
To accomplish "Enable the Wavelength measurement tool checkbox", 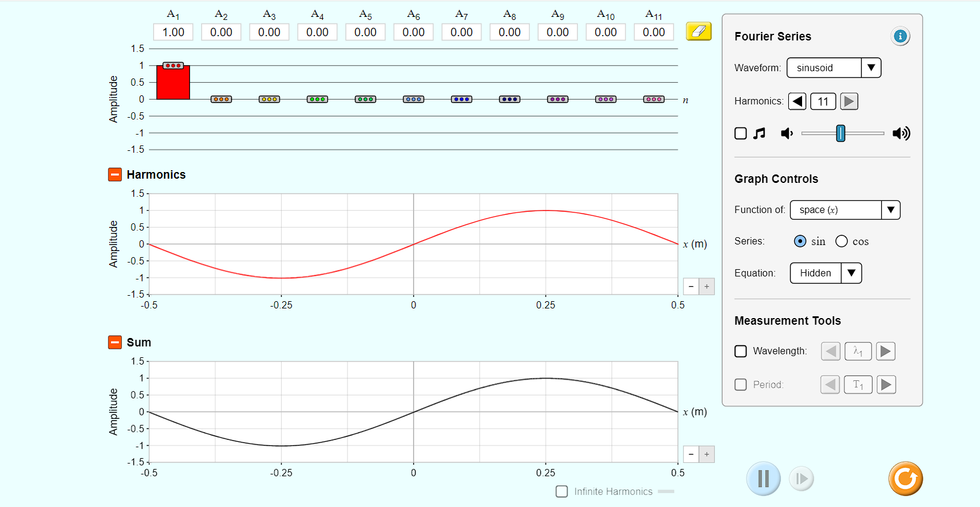I will coord(741,351).
